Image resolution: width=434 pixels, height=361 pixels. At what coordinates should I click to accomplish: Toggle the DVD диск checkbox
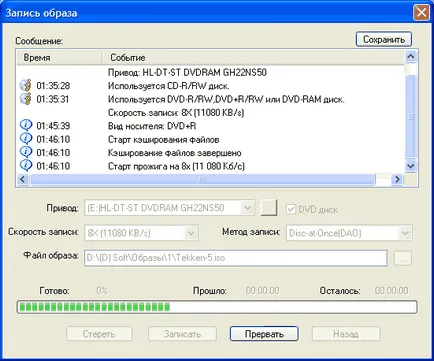(291, 209)
